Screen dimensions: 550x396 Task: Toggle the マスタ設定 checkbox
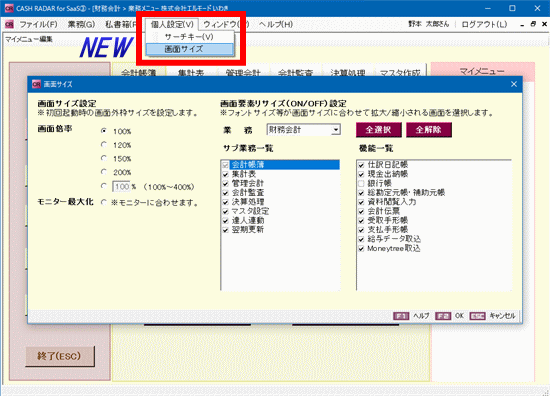click(x=225, y=211)
